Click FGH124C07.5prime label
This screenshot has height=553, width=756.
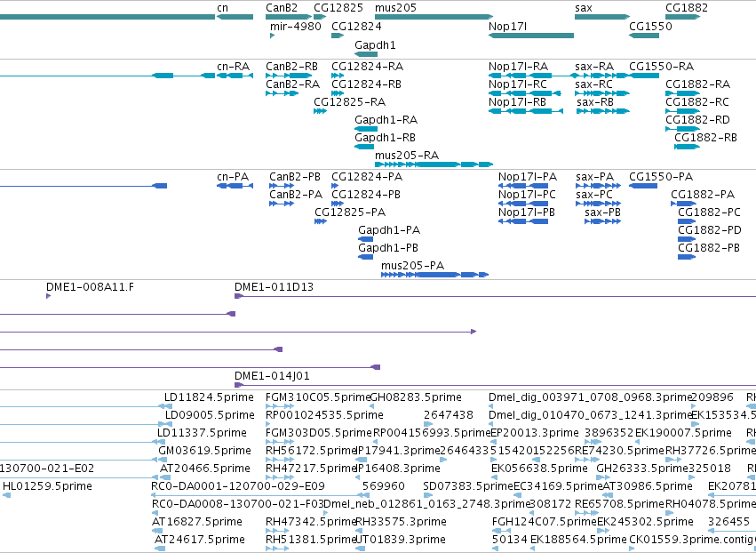(x=545, y=522)
